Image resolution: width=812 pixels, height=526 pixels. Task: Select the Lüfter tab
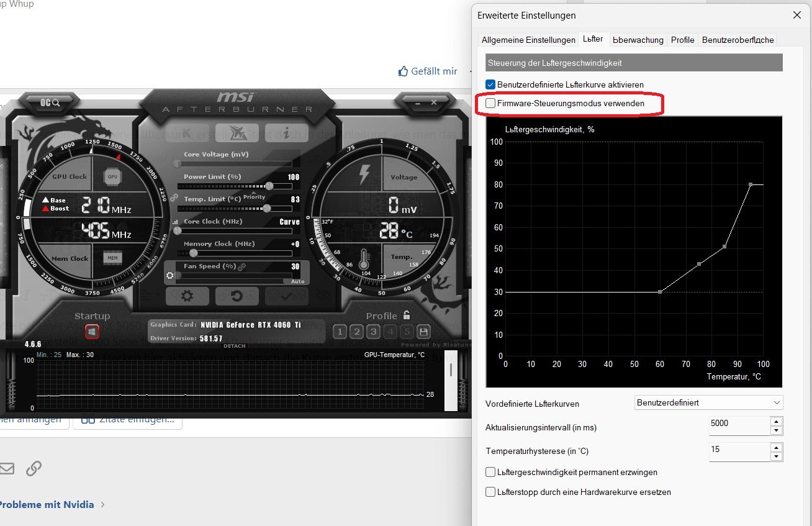pos(593,39)
